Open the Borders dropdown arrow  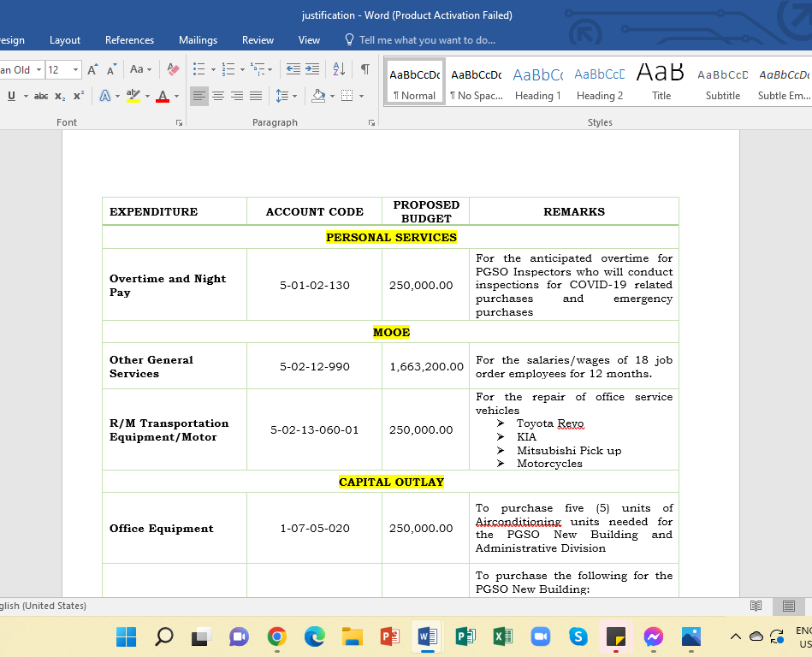tap(361, 96)
